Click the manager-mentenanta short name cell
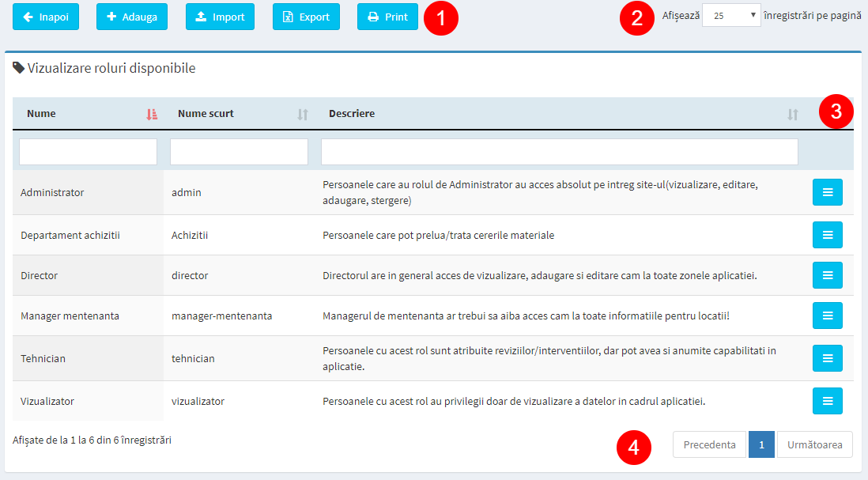 (240, 316)
